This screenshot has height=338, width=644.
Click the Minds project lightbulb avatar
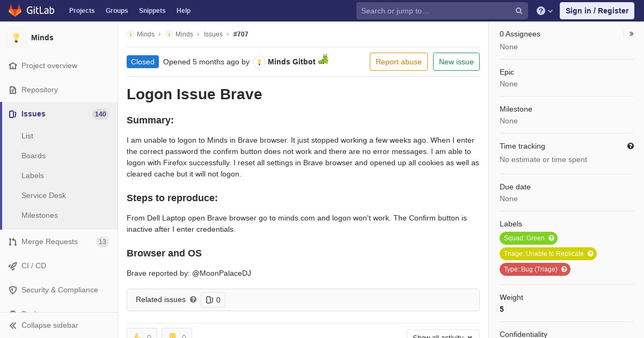pyautogui.click(x=16, y=38)
